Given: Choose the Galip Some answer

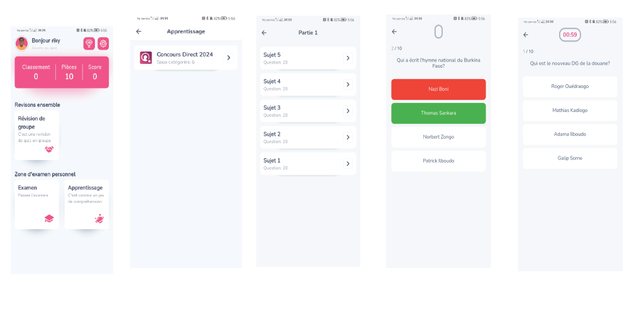Looking at the screenshot, I should point(570,158).
